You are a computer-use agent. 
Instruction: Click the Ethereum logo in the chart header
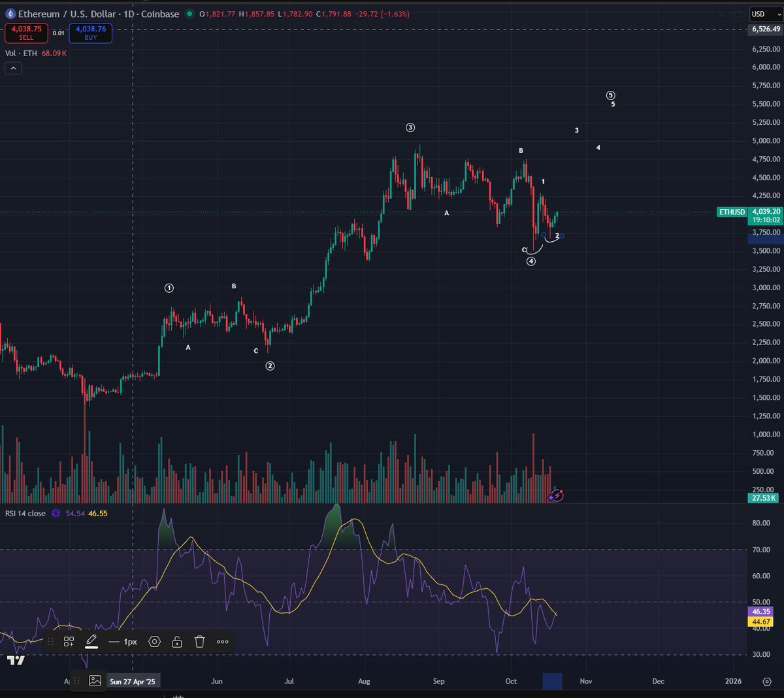pos(9,14)
